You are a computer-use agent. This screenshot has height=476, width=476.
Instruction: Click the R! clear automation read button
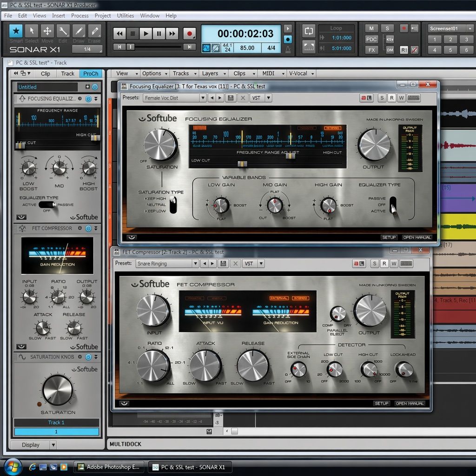pyautogui.click(x=404, y=50)
